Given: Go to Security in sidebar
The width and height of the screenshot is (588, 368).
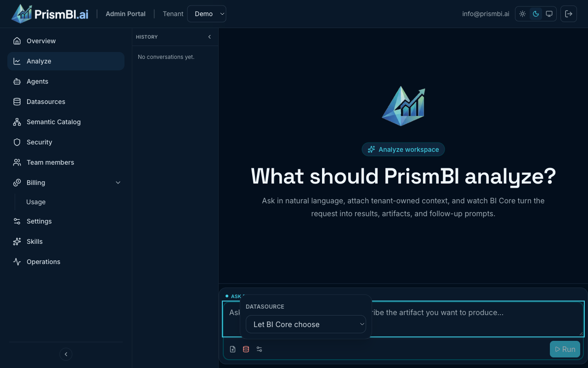Looking at the screenshot, I should click(66, 142).
